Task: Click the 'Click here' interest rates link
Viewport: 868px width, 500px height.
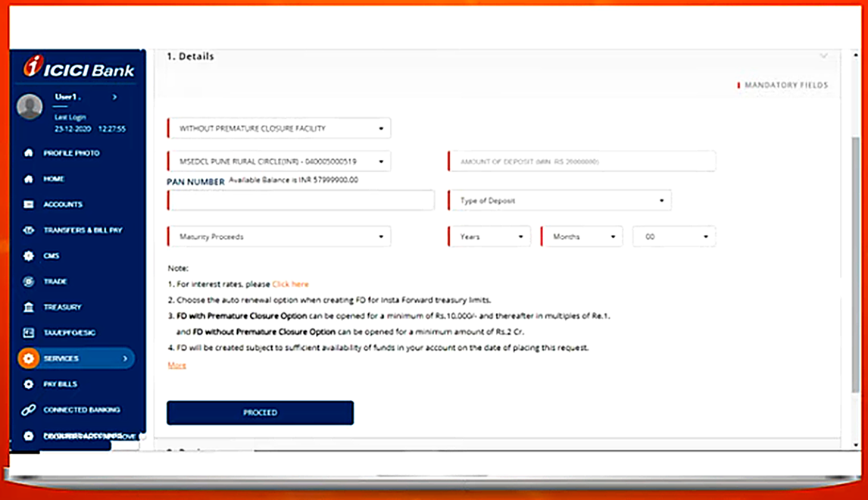Action: coord(290,284)
